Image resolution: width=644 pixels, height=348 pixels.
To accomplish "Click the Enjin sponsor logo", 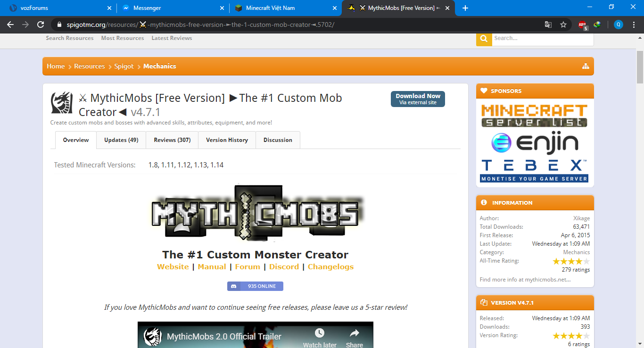I will pos(535,143).
